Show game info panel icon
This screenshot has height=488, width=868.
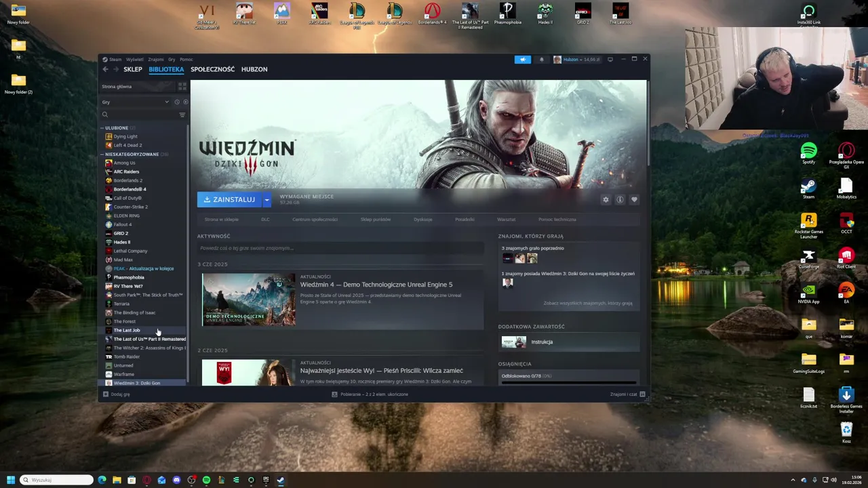[x=620, y=200]
